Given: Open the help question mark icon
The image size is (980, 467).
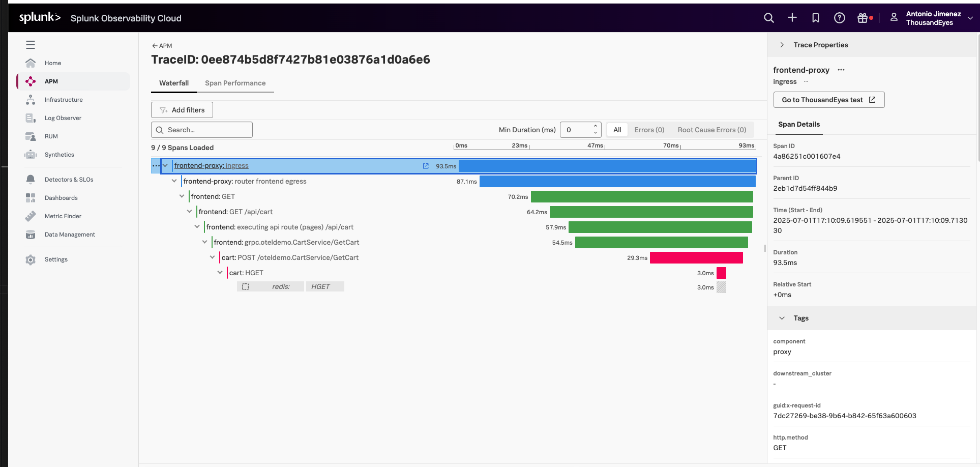Looking at the screenshot, I should pyautogui.click(x=840, y=18).
